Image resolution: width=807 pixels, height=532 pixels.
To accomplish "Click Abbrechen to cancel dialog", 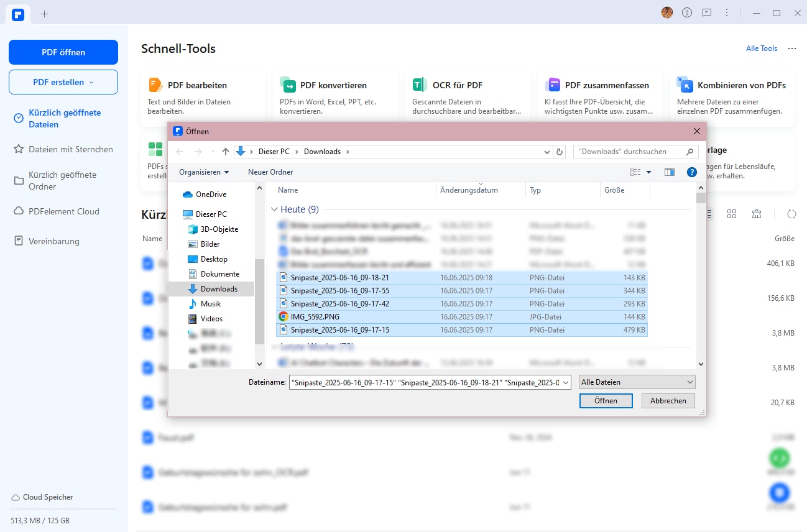I will point(668,401).
